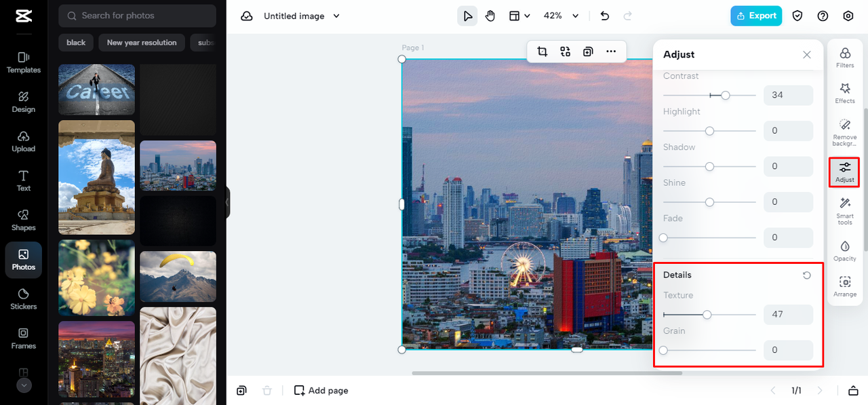The width and height of the screenshot is (868, 405).
Task: Open the Filters tool
Action: pyautogui.click(x=845, y=57)
